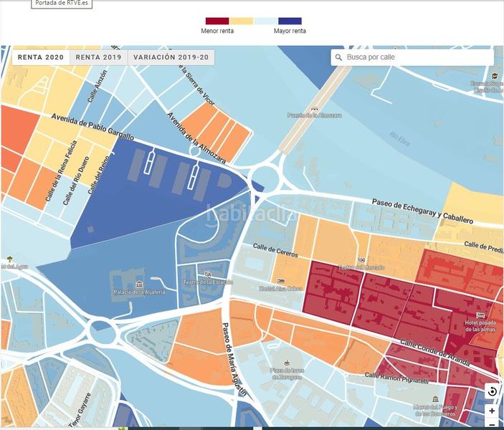Click the Palacio de la Aljafería landmark icon
504x430 pixels.
coord(139,284)
